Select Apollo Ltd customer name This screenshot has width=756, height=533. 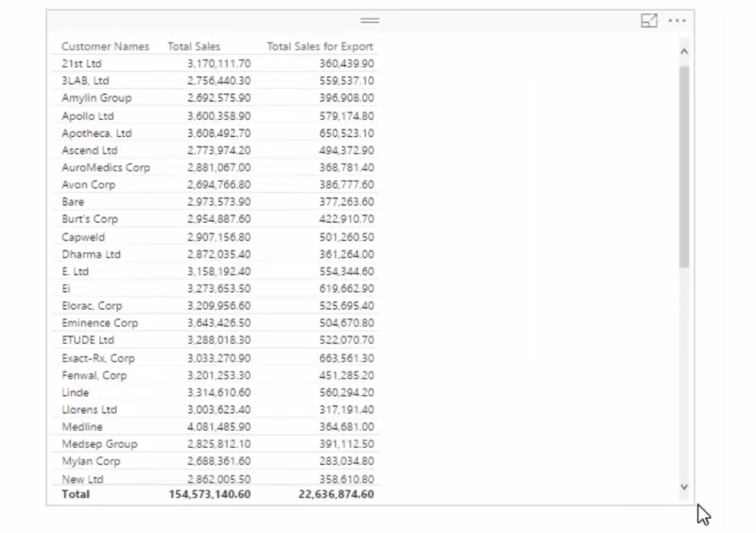(x=88, y=116)
